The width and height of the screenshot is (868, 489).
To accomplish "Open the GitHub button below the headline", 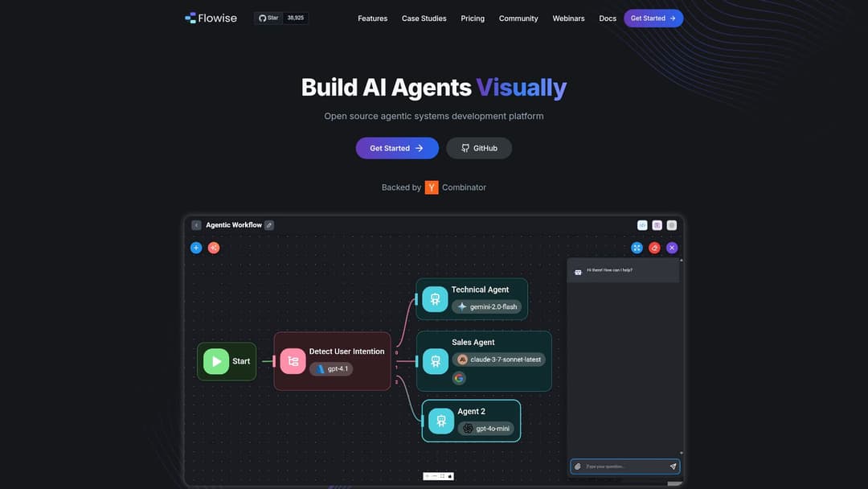I will click(479, 148).
